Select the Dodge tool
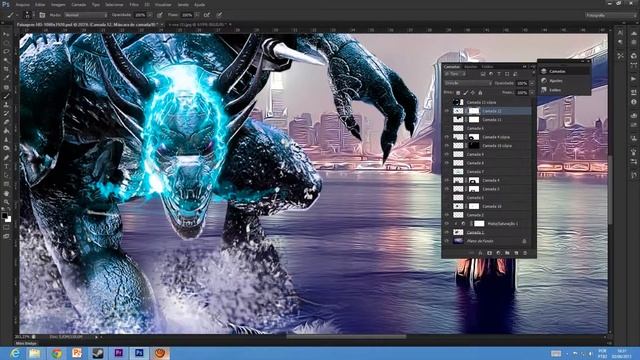Screen dimensions: 640x360 [x=6, y=149]
